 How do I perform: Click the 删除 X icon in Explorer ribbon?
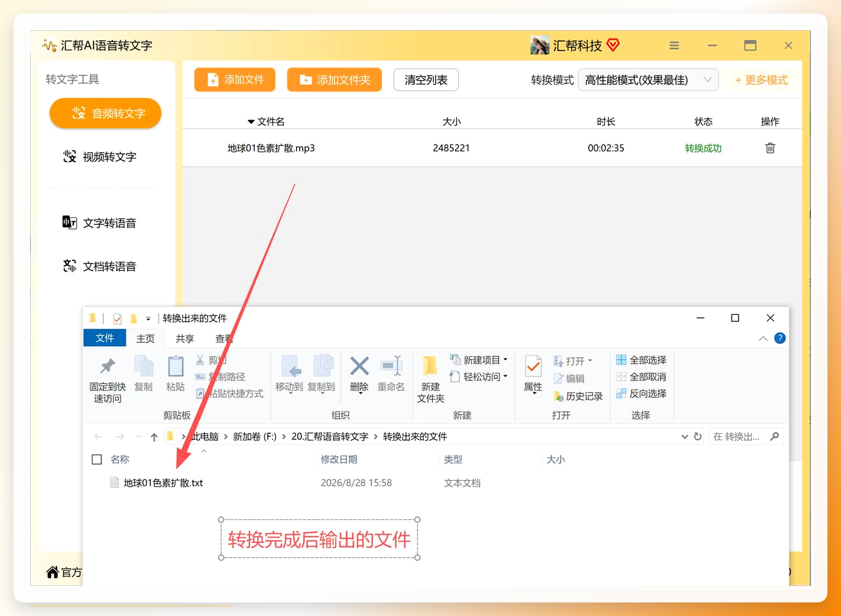(x=359, y=366)
